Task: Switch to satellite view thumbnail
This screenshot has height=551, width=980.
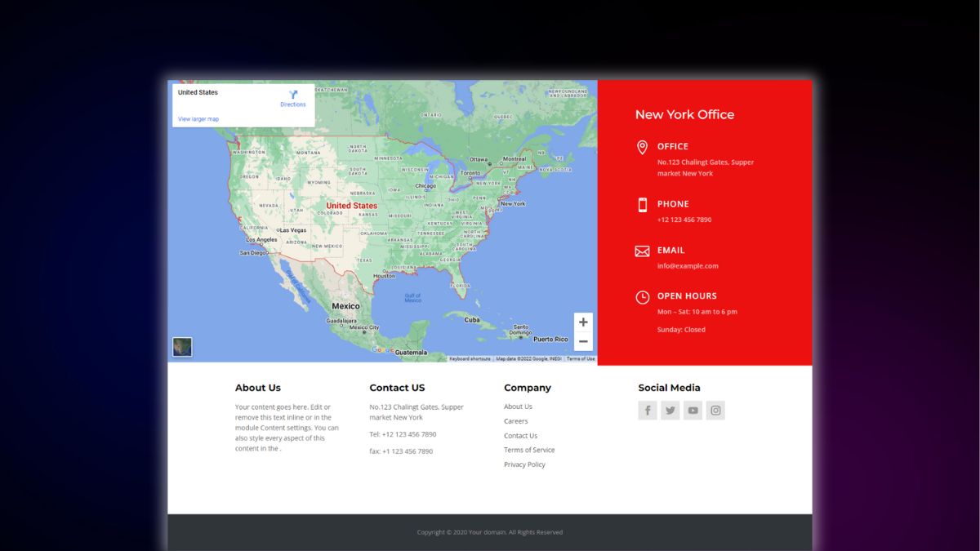Action: pyautogui.click(x=182, y=347)
